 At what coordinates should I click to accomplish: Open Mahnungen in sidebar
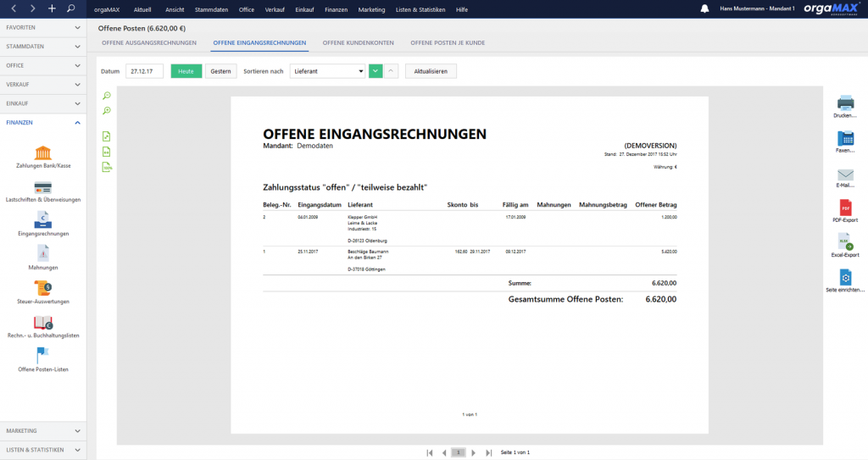pos(43,258)
